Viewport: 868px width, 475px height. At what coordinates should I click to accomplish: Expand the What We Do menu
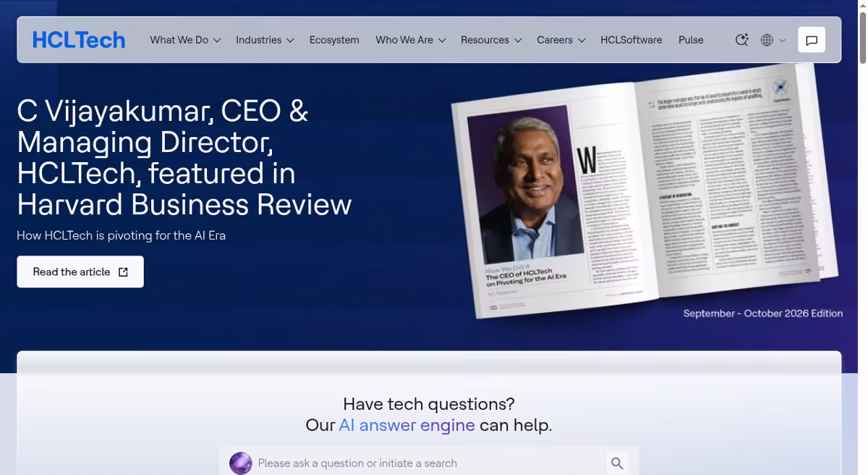pyautogui.click(x=185, y=40)
